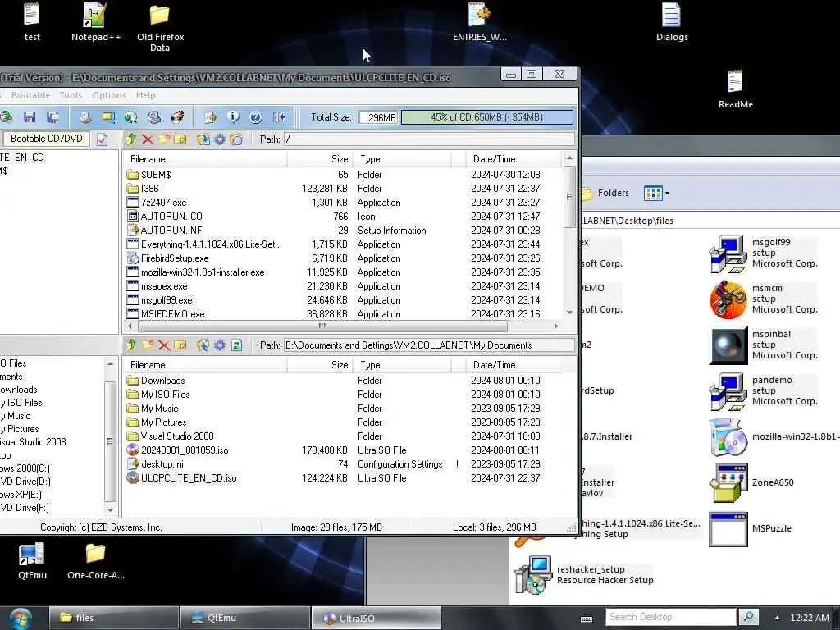Click local pane Path field with My Documents
This screenshot has width=840, height=630.
(429, 345)
